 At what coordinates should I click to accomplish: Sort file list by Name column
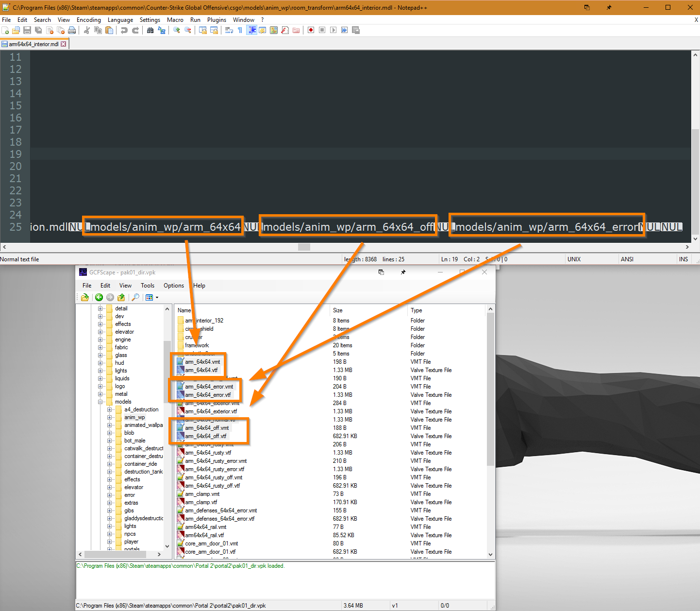click(252, 310)
